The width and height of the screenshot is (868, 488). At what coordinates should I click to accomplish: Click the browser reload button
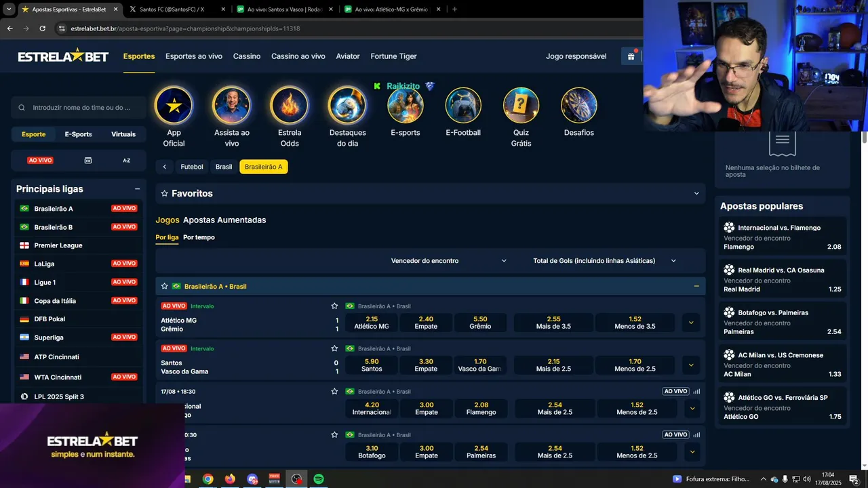(42, 28)
